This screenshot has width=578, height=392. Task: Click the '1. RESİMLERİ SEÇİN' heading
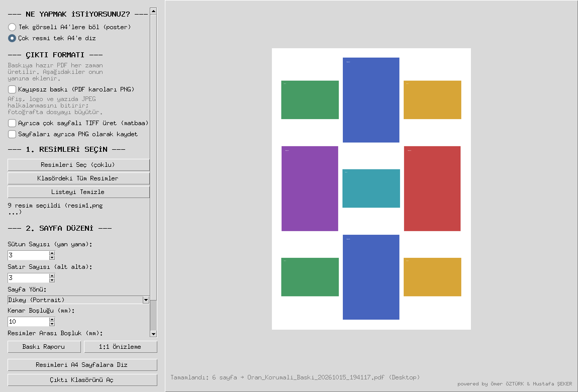coord(66,150)
